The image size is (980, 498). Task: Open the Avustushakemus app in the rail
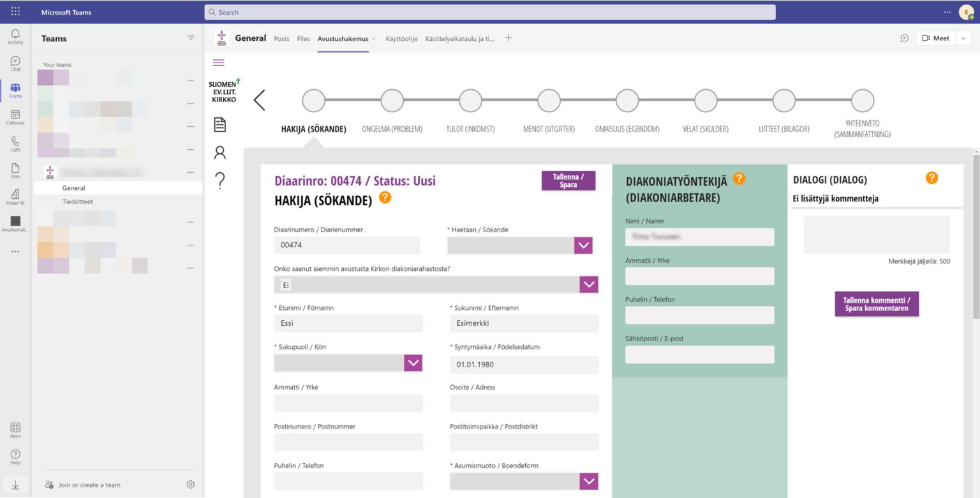pyautogui.click(x=15, y=224)
